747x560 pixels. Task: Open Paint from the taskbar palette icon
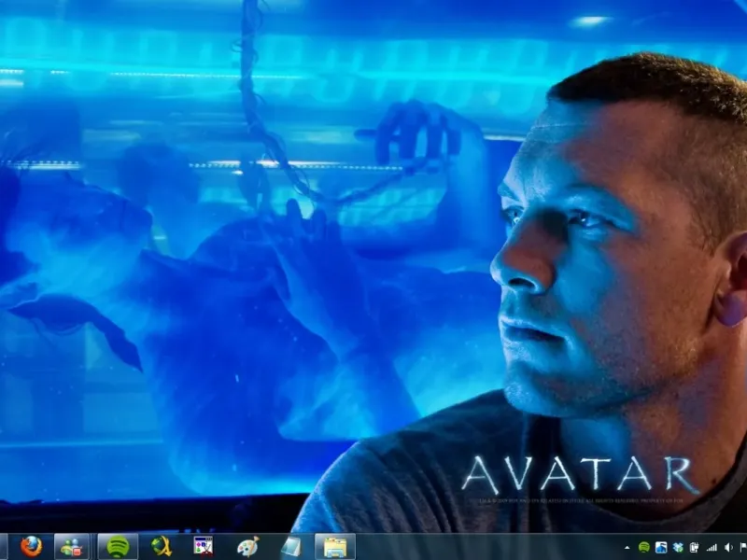[247, 547]
